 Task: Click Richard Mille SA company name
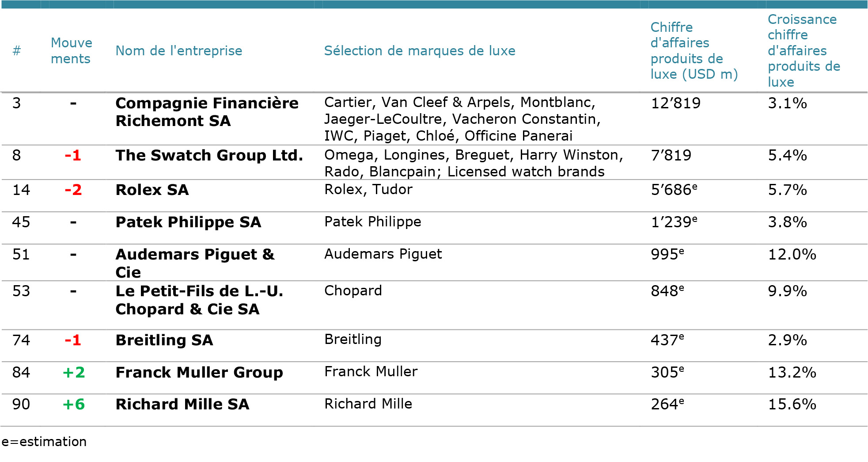[182, 405]
